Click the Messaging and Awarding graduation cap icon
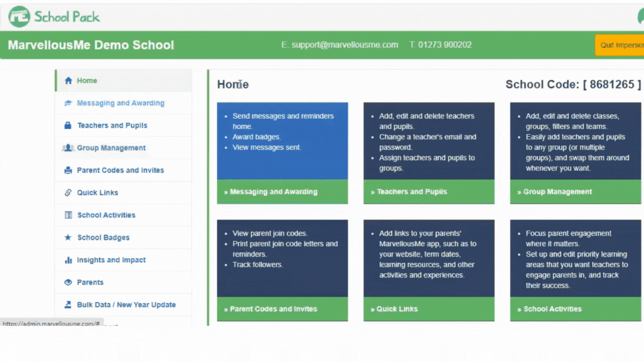The image size is (644, 362). 68,103
